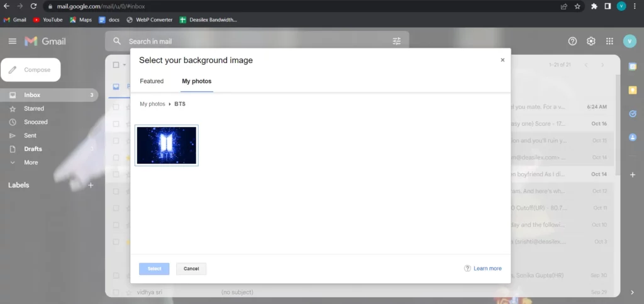Go to newer messages arrow
Screen dimensions: 644x304
586,65
